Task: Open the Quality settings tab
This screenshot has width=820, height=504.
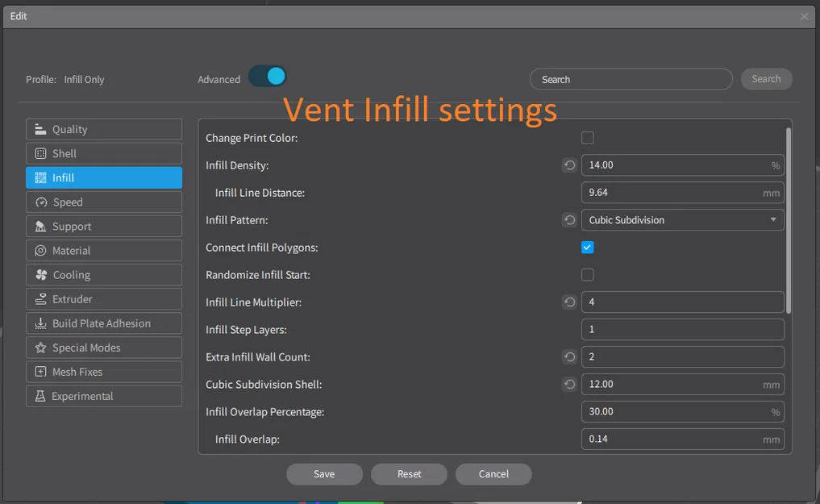Action: [x=104, y=129]
